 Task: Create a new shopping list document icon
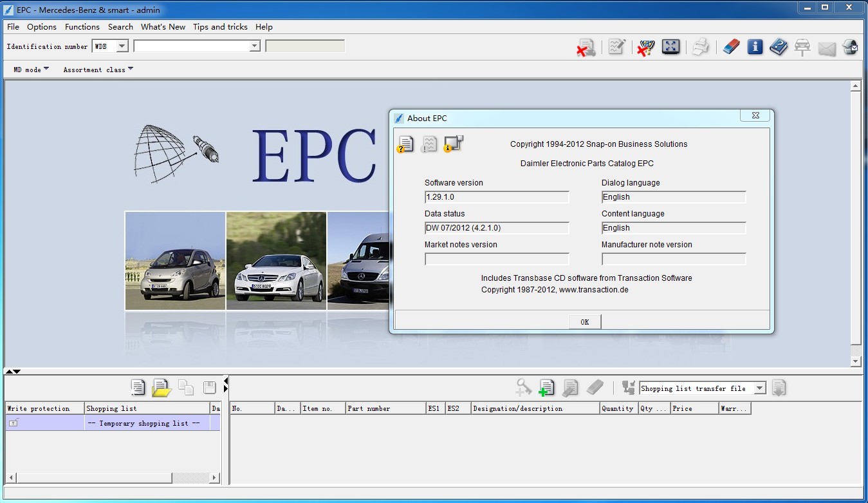(x=138, y=387)
